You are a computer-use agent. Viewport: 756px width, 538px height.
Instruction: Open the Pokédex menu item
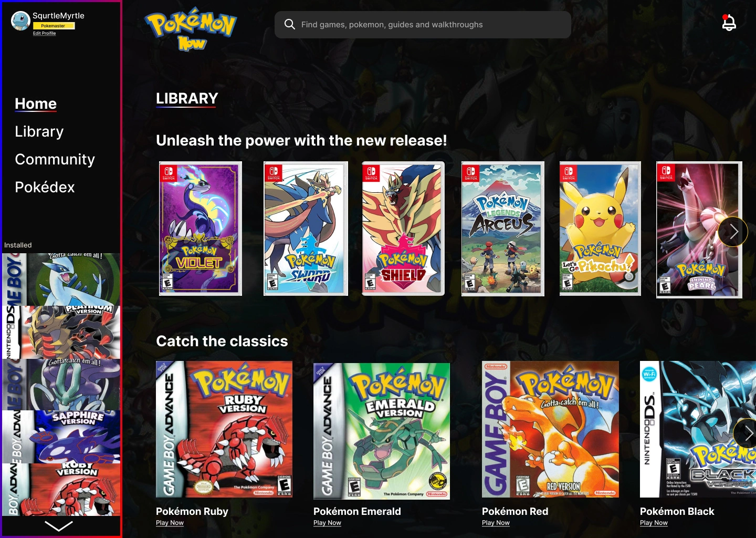[x=45, y=187]
